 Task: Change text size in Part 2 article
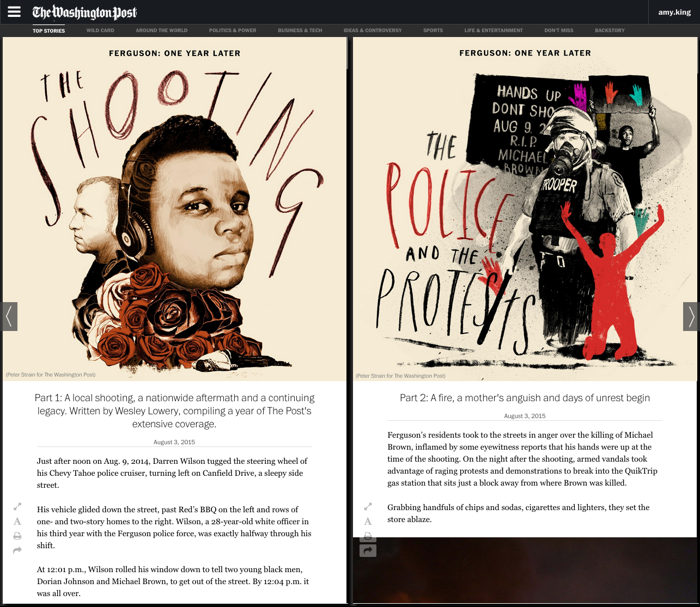[368, 522]
